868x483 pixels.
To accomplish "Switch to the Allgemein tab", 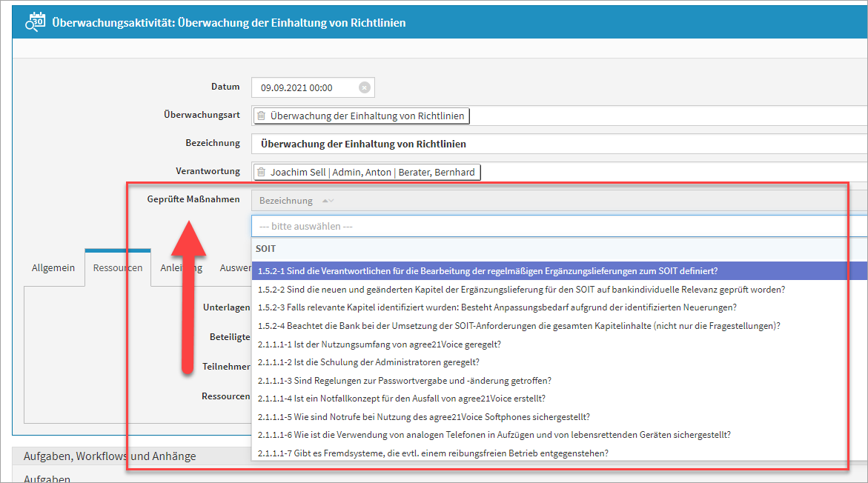I will [x=53, y=267].
